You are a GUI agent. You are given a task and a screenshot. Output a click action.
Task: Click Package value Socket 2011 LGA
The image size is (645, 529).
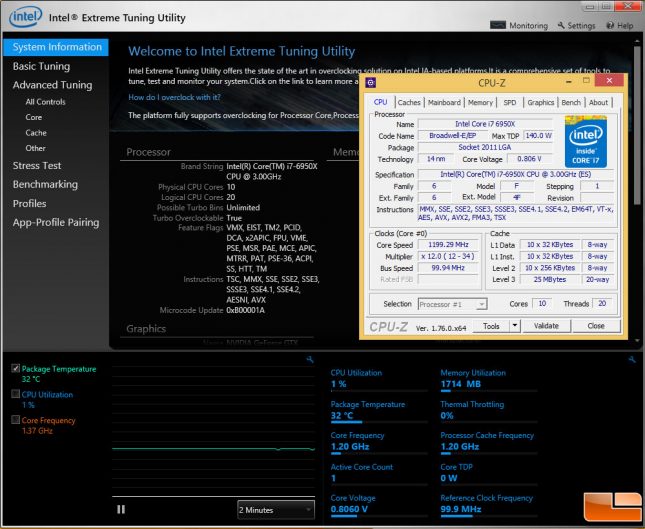point(485,147)
